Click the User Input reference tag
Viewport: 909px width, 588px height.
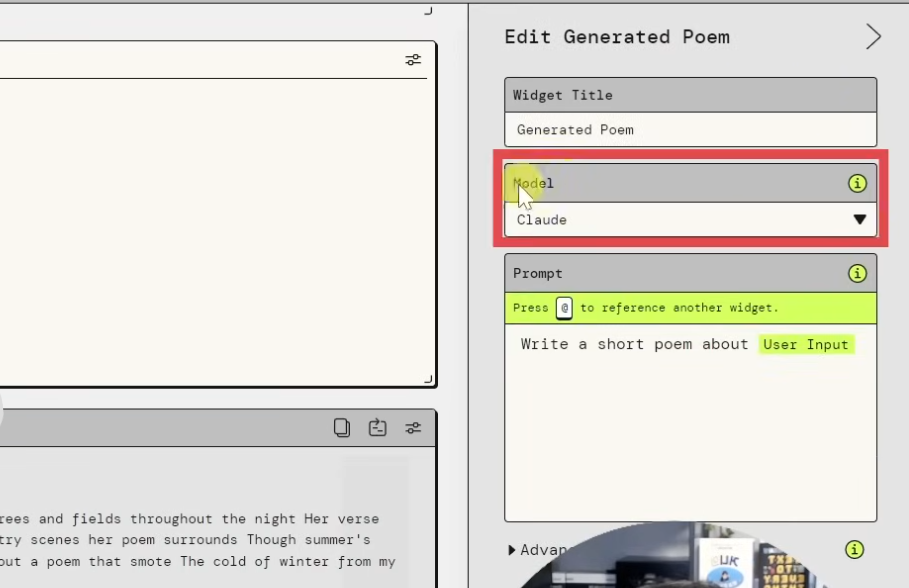click(x=806, y=344)
